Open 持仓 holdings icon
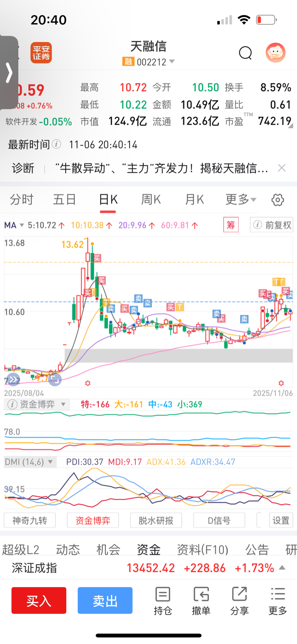 [x=163, y=601]
